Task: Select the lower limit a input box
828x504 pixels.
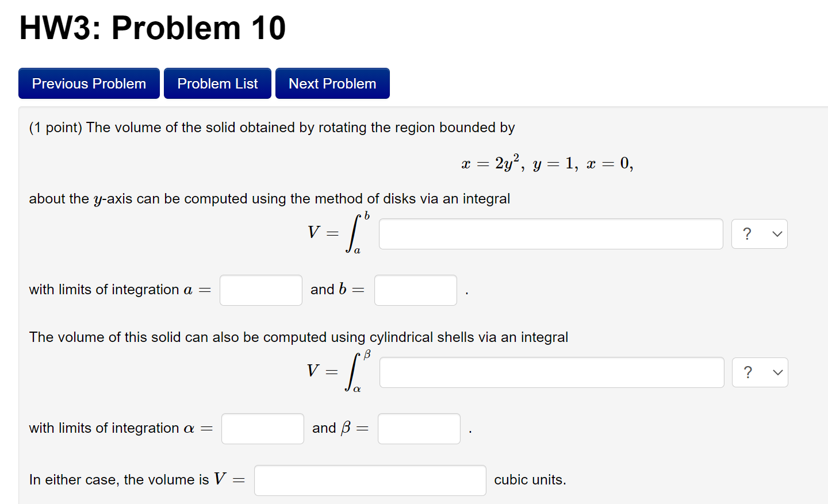Action: coord(260,290)
